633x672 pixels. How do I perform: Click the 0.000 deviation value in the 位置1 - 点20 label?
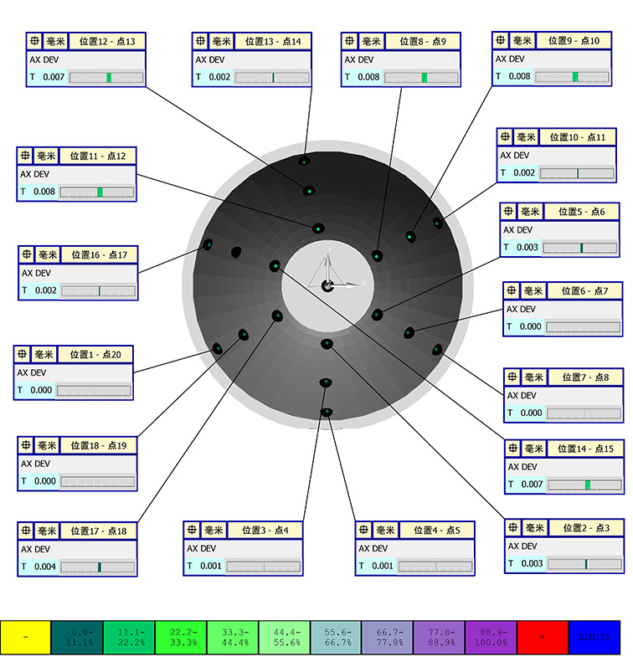(x=41, y=391)
